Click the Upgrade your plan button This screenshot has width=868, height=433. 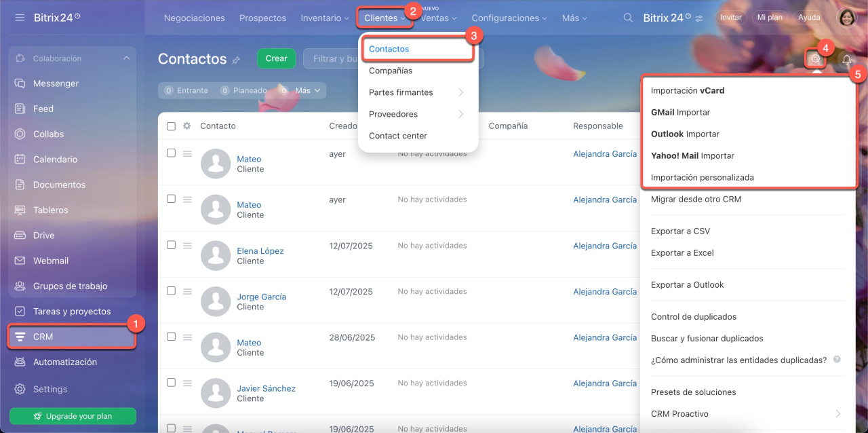[73, 416]
